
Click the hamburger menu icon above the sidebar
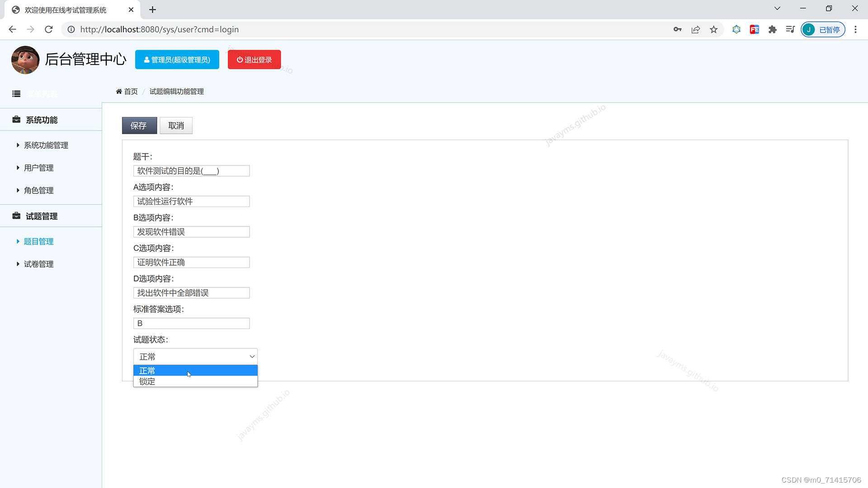point(16,94)
